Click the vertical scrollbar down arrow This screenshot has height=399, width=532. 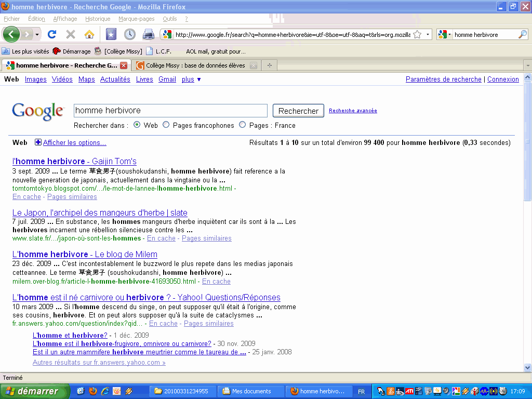(x=528, y=367)
